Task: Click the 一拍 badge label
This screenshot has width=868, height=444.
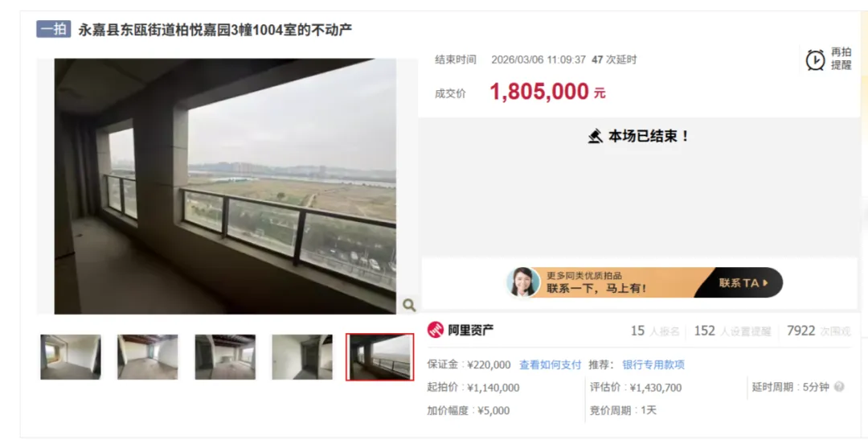Action: (54, 29)
